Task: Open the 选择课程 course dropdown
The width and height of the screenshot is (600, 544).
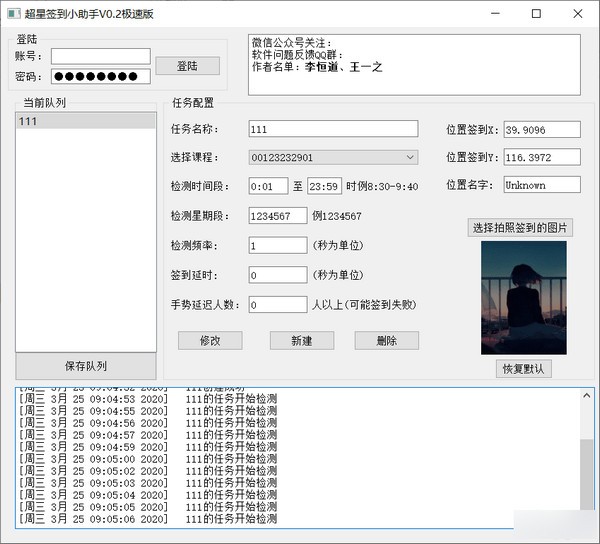Action: point(333,157)
